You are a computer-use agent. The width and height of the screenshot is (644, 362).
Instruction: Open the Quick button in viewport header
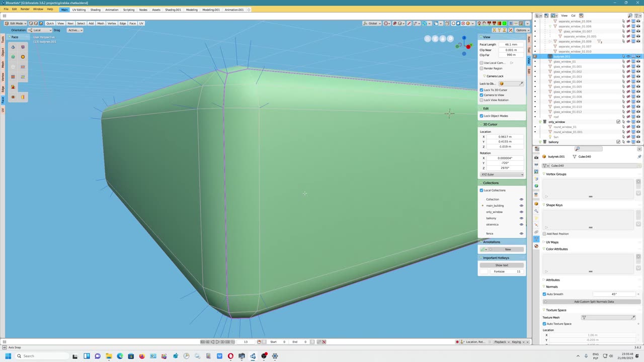pos(50,23)
